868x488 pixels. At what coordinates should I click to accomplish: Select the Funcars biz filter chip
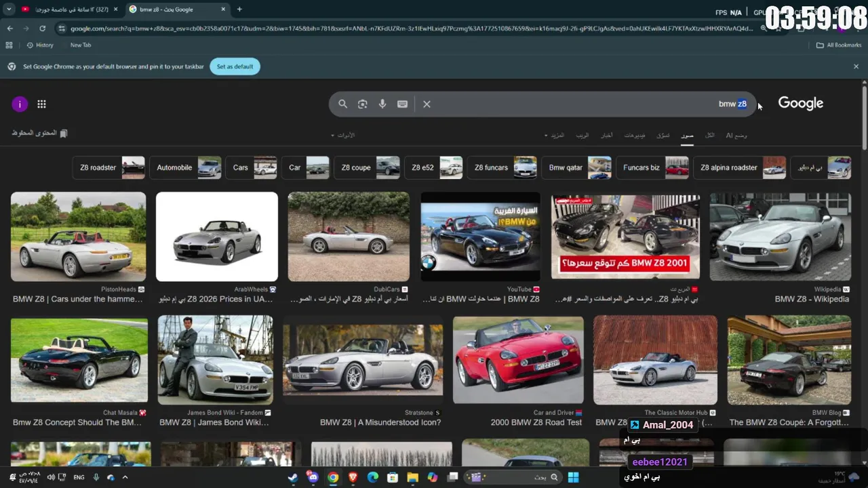click(652, 167)
